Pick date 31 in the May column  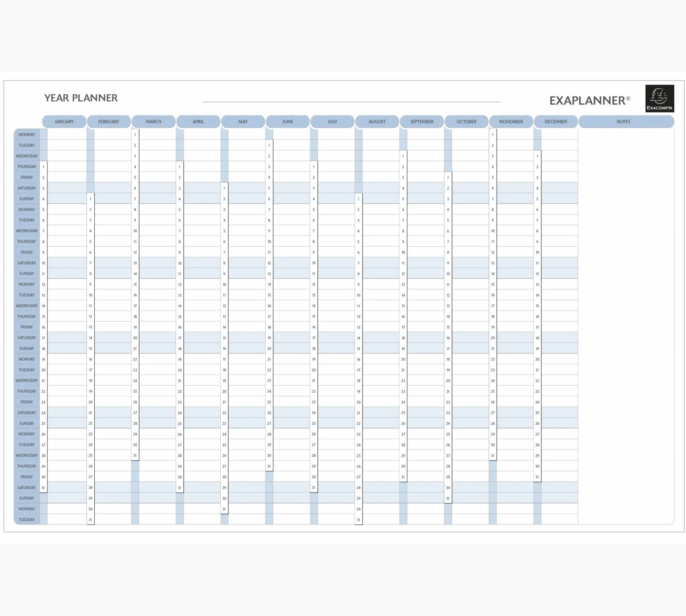[224, 509]
